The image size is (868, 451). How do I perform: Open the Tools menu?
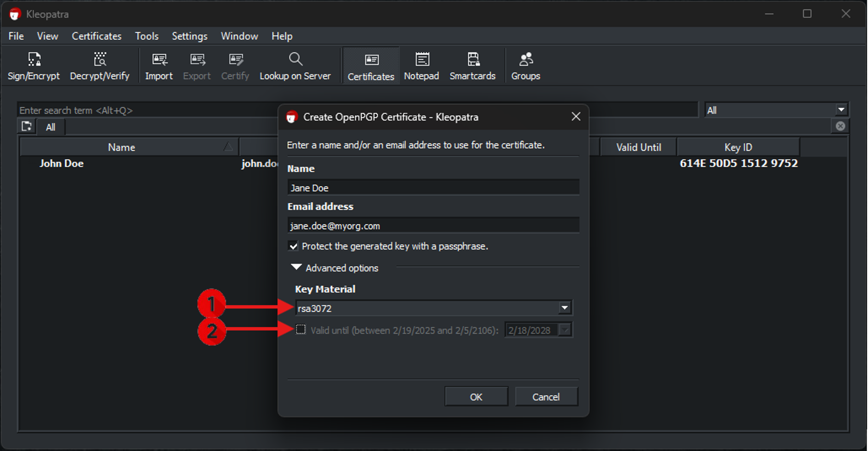coord(146,36)
